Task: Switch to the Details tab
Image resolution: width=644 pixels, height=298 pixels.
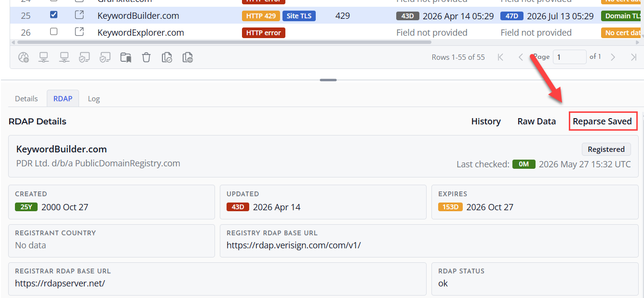Action: [26, 98]
